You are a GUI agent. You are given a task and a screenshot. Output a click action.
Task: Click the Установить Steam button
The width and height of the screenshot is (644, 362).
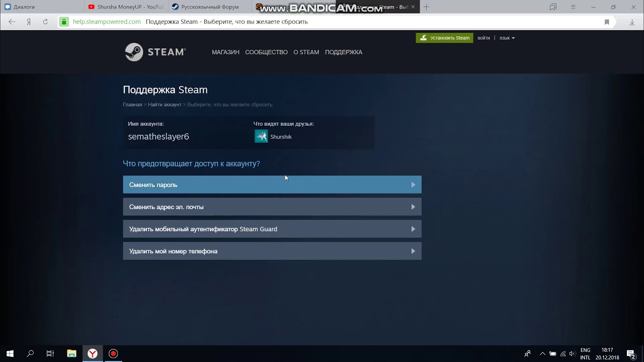click(444, 38)
